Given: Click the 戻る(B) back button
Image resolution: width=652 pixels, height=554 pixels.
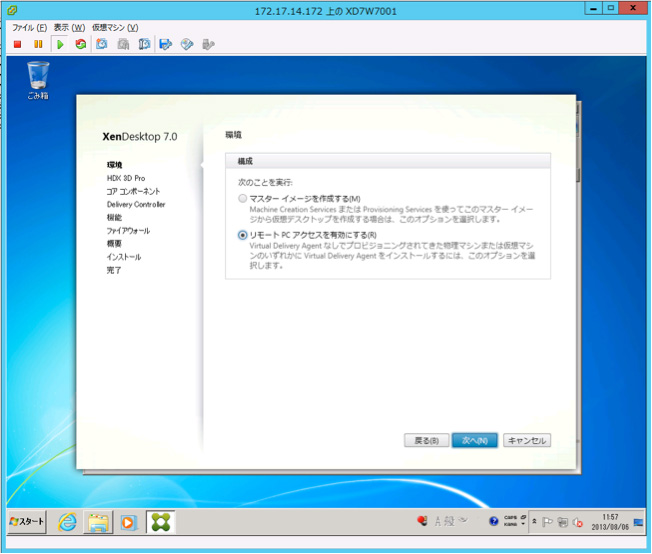Looking at the screenshot, I should pos(427,440).
